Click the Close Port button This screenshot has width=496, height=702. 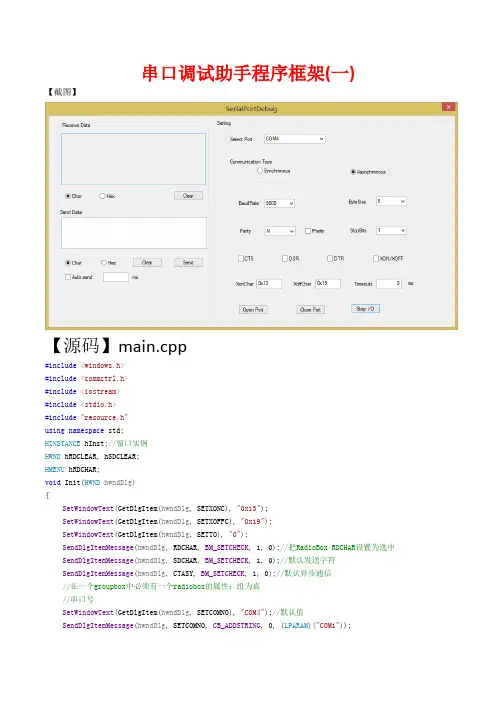310,309
